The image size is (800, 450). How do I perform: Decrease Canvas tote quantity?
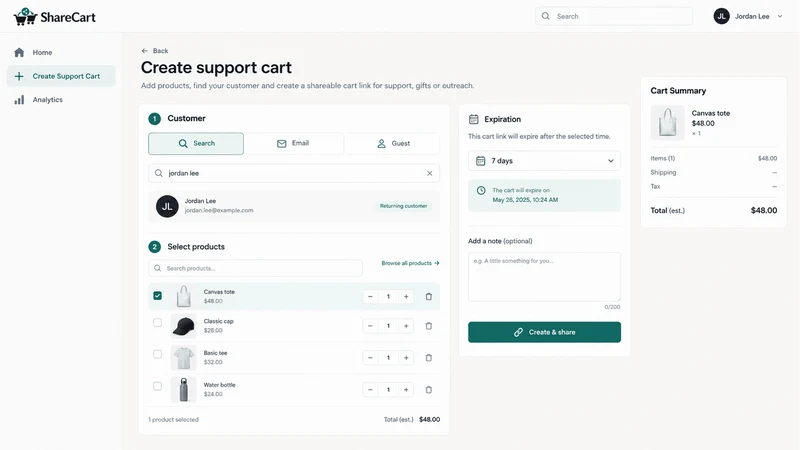[370, 296]
